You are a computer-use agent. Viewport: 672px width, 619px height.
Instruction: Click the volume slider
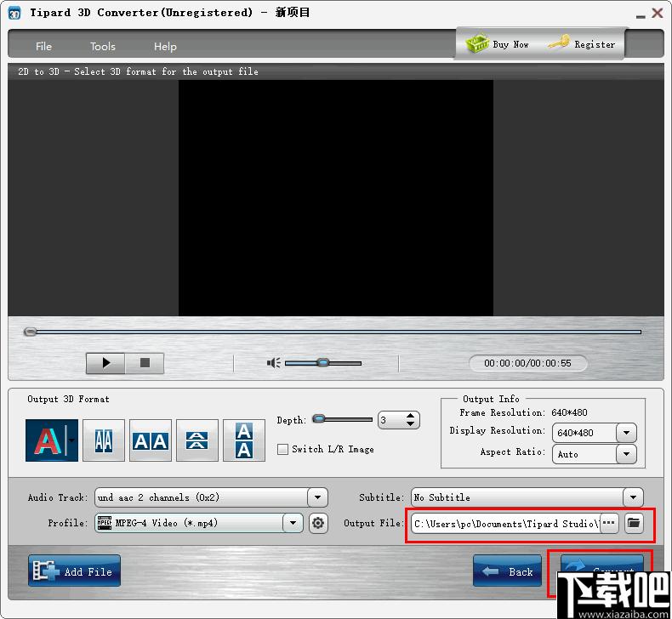coord(323,363)
